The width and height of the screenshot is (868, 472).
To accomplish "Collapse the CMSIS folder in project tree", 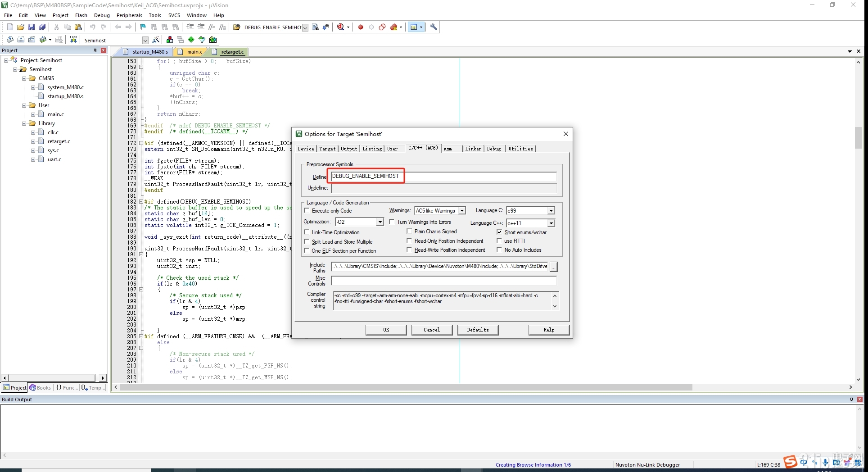I will pyautogui.click(x=24, y=78).
